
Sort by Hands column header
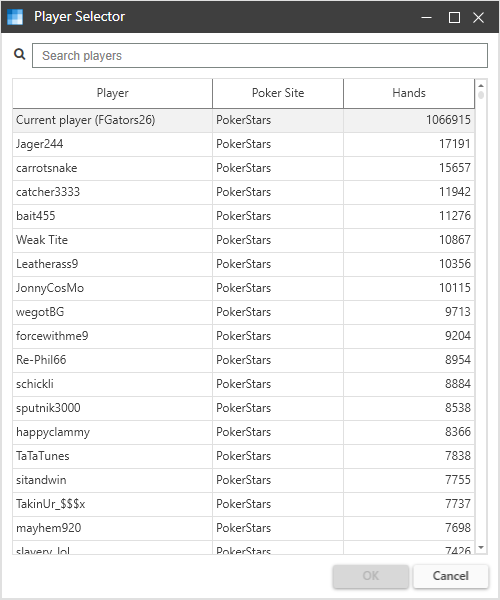[x=409, y=93]
